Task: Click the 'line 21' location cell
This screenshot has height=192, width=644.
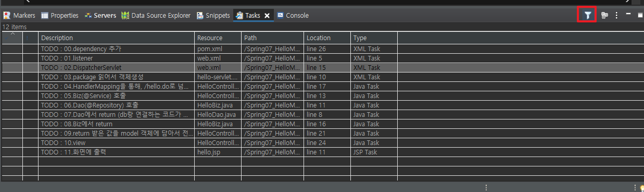Action: tap(327, 133)
